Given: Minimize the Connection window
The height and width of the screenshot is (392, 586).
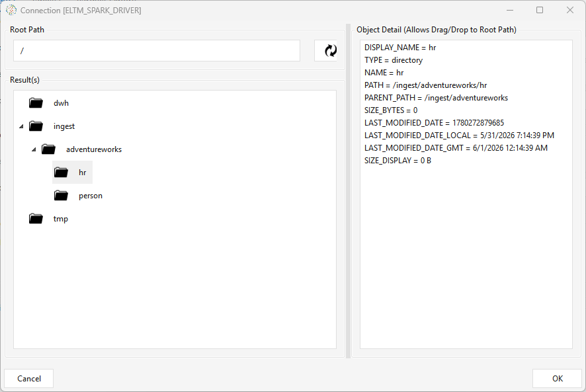Looking at the screenshot, I should point(510,10).
